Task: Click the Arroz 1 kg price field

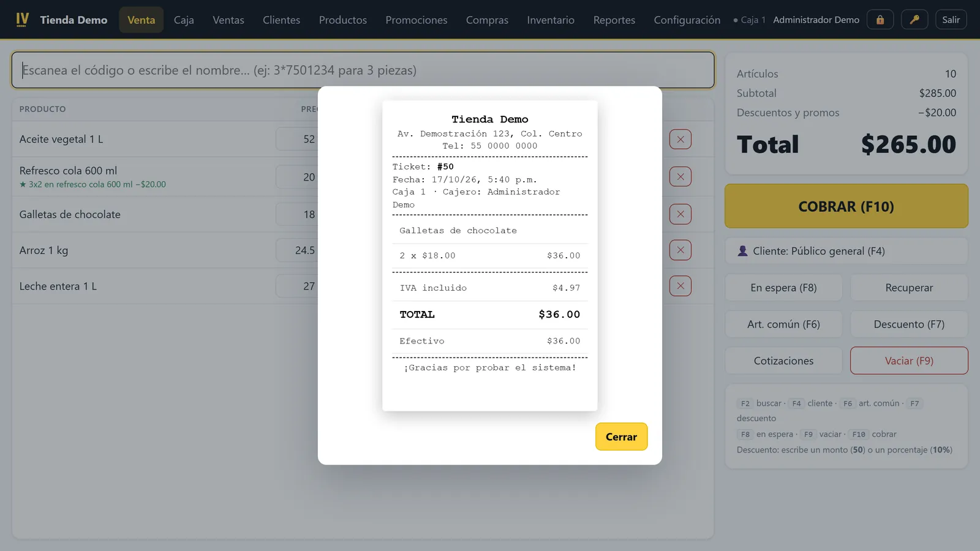Action: click(x=297, y=250)
